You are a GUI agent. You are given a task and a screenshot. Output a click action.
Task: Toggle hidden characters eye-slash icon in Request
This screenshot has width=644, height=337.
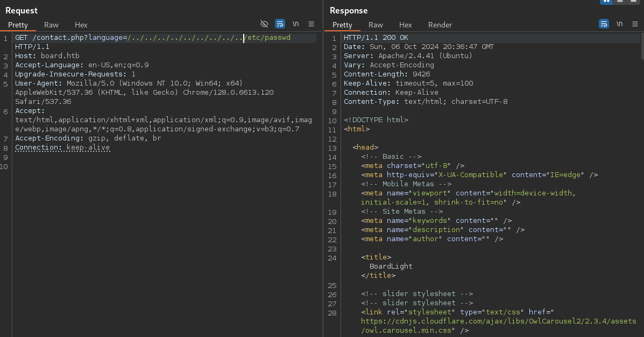point(264,24)
